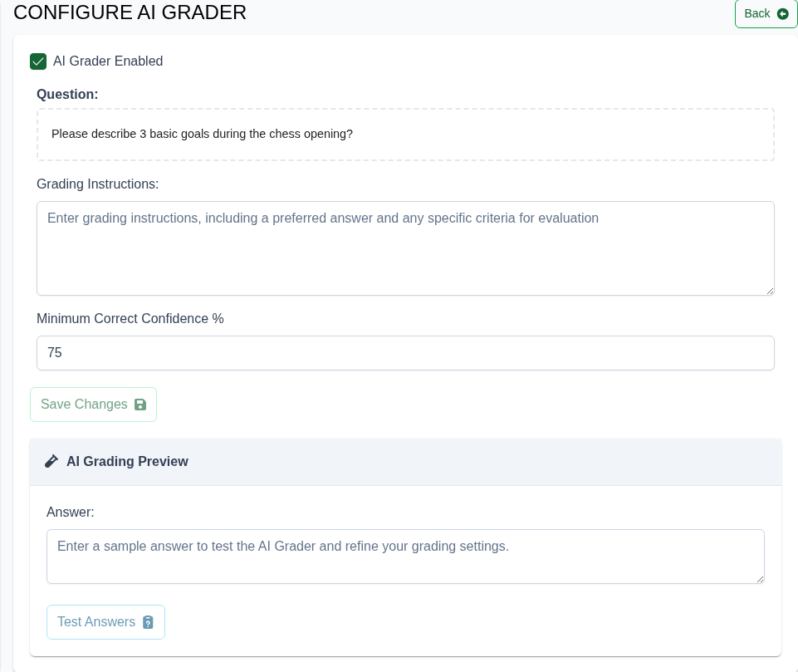Image resolution: width=798 pixels, height=672 pixels.
Task: Grab the Answer textarea resize handle
Action: coord(760,579)
